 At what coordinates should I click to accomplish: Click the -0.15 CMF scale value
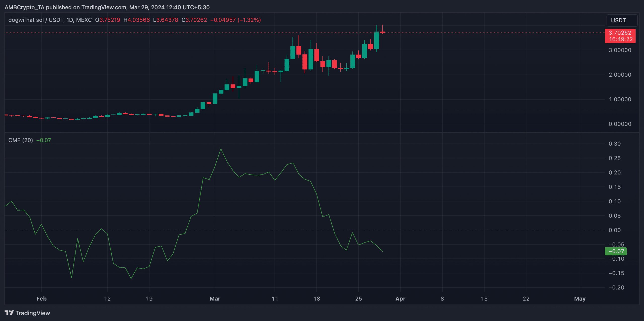point(616,273)
